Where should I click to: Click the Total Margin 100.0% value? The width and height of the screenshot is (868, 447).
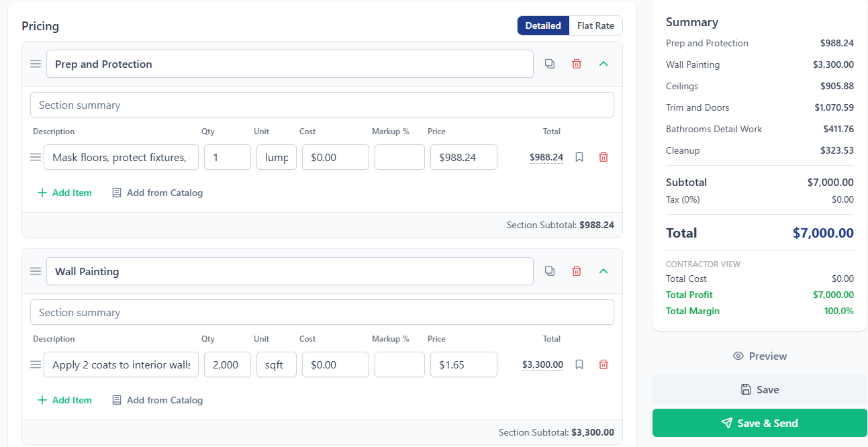(839, 311)
